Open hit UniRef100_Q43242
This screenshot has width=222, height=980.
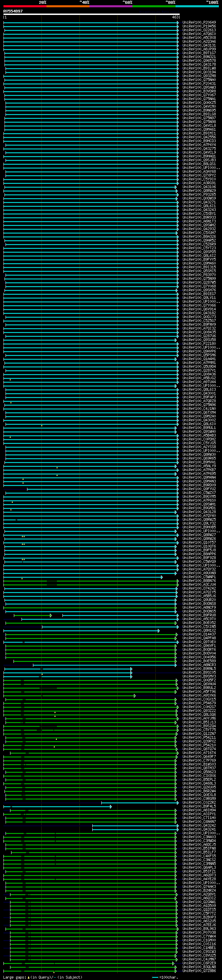[x=199, y=825]
